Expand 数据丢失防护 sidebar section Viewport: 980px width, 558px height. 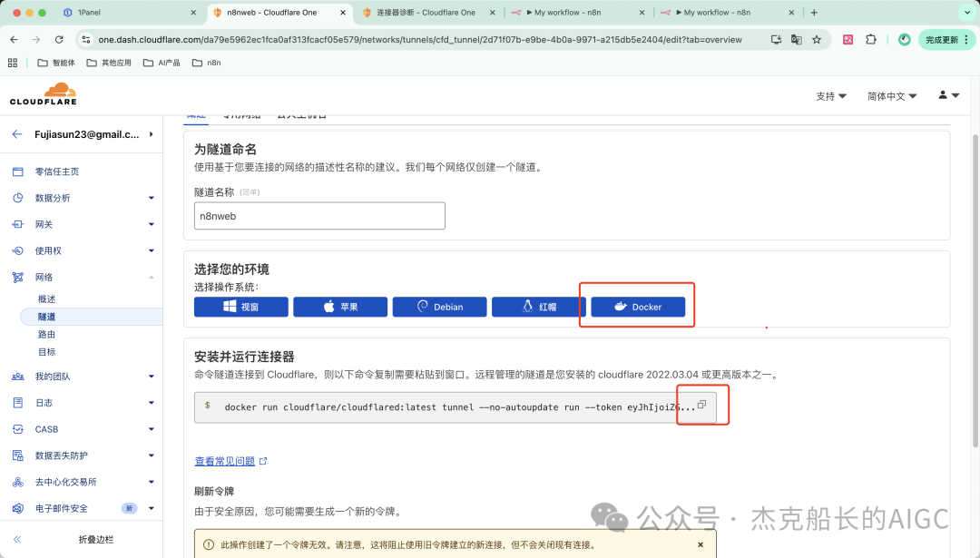click(82, 455)
